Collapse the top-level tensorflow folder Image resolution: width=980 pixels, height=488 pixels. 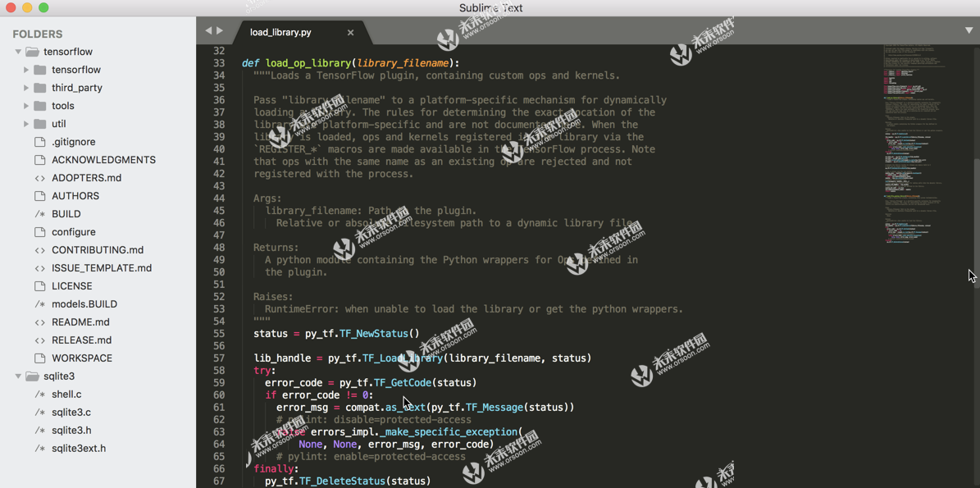pos(18,52)
